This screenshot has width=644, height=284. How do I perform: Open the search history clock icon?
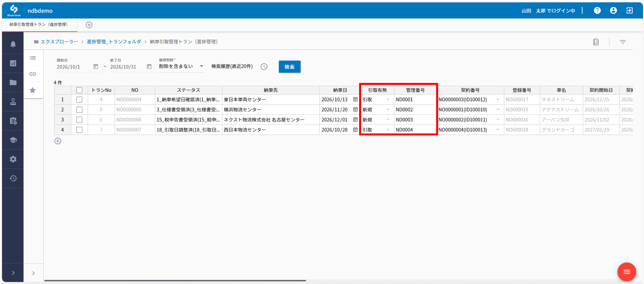click(x=264, y=67)
